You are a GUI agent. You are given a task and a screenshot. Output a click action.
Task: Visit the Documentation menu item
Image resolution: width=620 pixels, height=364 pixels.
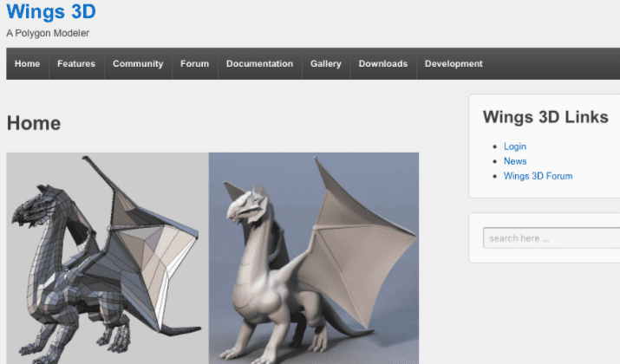260,63
